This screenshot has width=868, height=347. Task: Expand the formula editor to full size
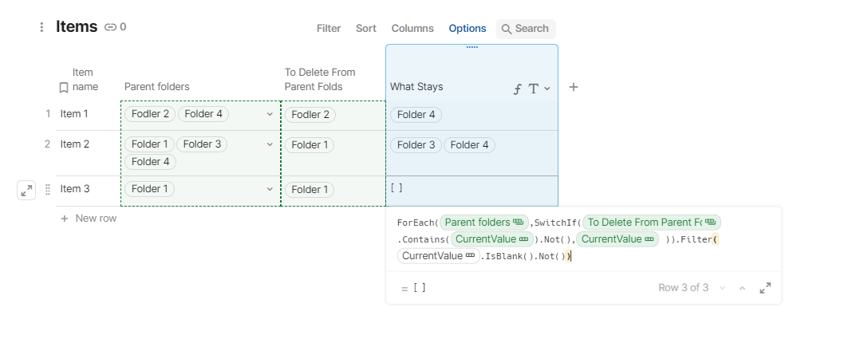coord(765,288)
